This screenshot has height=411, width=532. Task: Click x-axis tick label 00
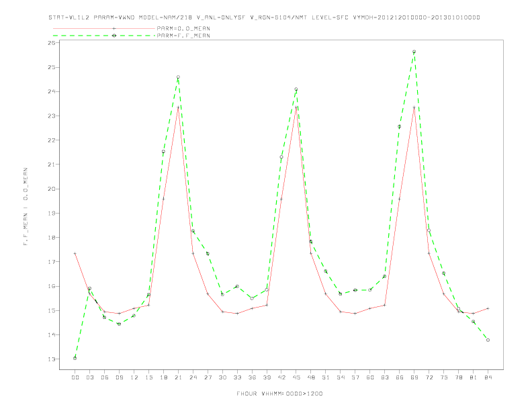click(x=75, y=377)
